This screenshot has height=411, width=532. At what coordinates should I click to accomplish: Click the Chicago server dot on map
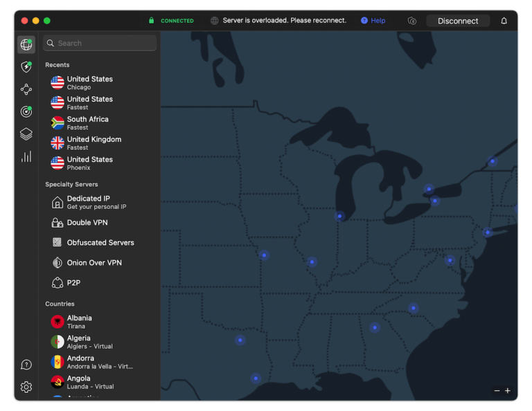339,216
